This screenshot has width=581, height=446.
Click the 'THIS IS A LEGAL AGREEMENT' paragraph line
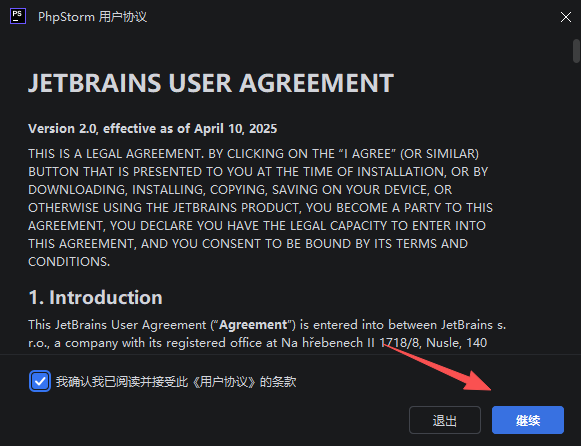[253, 154]
